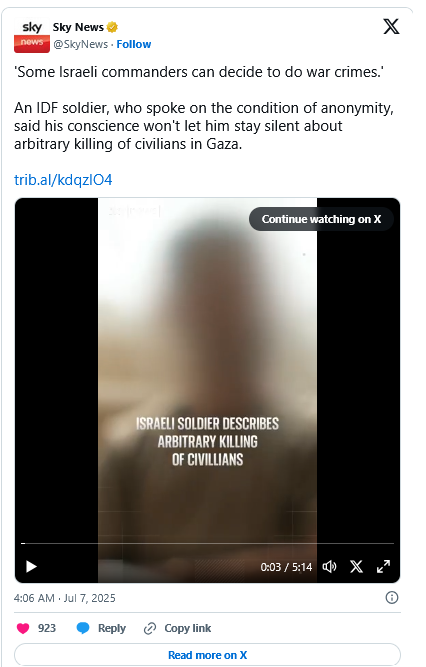Open the Sky News profile avatar

coord(31,36)
